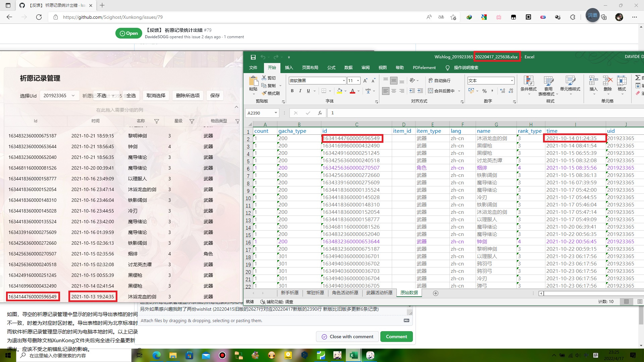Center-align text in Excel alignment group
The image size is (644, 362).
pos(394,91)
